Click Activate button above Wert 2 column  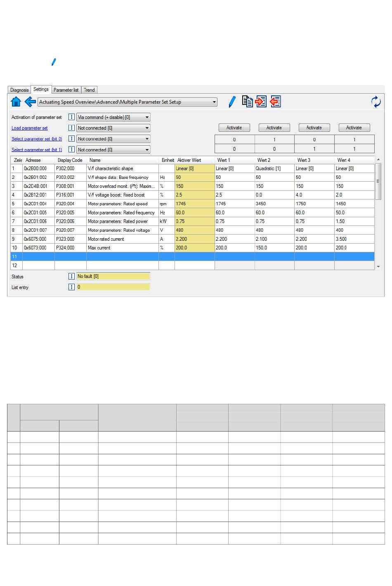pos(274,128)
